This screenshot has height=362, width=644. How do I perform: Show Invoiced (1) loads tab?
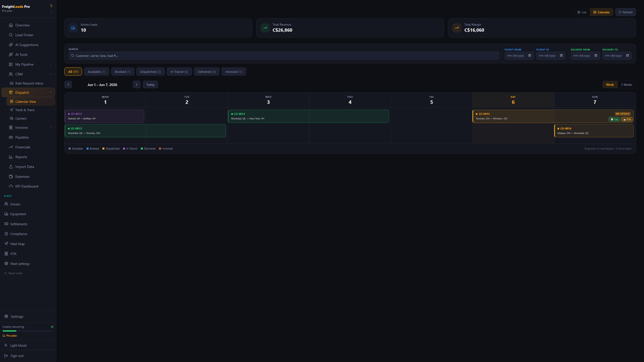pyautogui.click(x=234, y=72)
